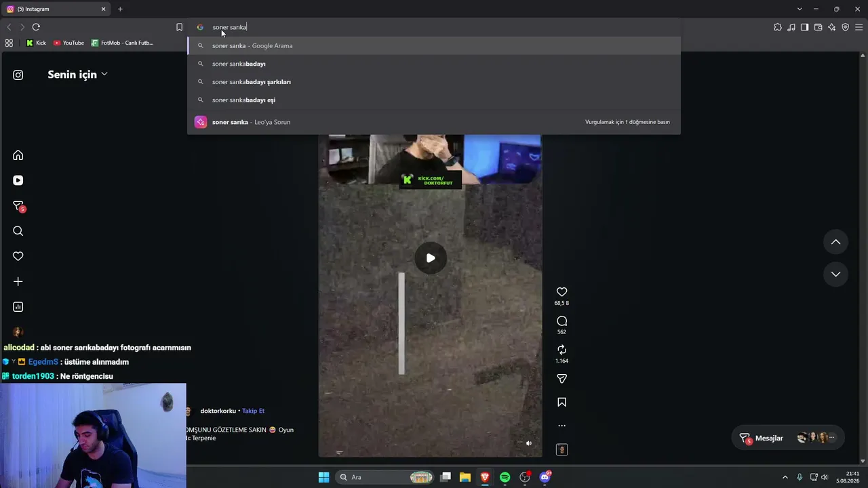Open the reel's audio thumbnail

(x=561, y=449)
